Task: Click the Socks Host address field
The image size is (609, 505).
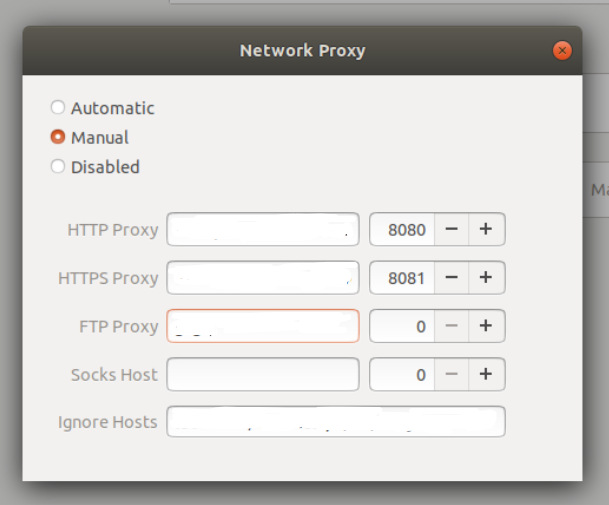Action: (262, 375)
